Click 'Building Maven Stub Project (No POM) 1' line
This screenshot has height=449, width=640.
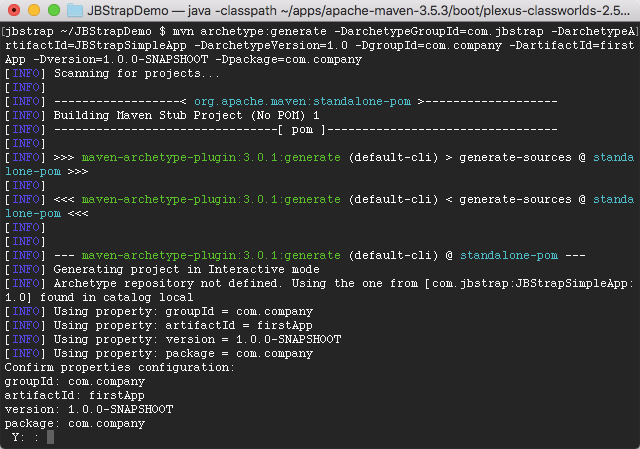click(187, 116)
